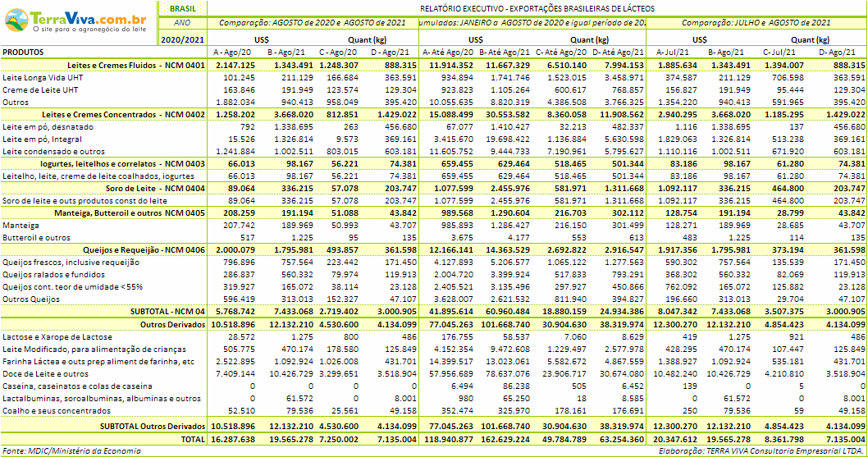This screenshot has height=457, width=868.
Task: Click the value 78.637.076 in Doce de Leite row
Action: point(507,374)
